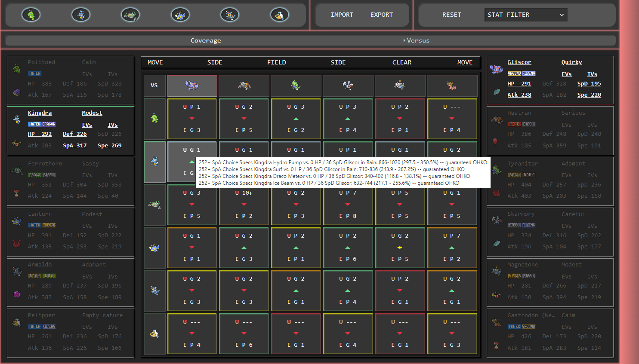
Task: Click Kingdra's SpA 317 stat
Action: 75,146
